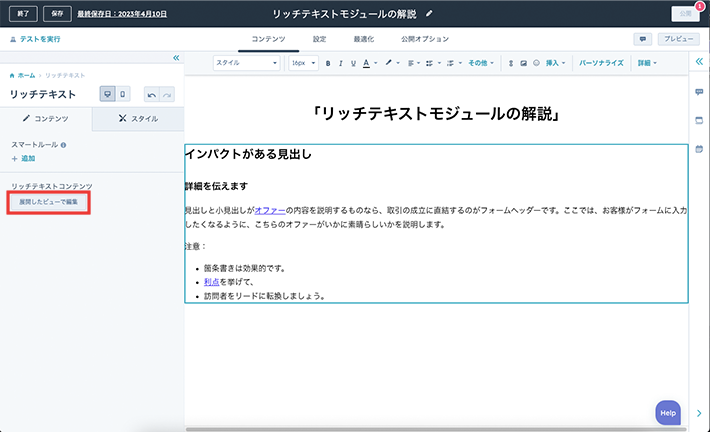Image resolution: width=710 pixels, height=432 pixels.
Task: Open the second right sidebar panel icon
Action: click(x=699, y=120)
